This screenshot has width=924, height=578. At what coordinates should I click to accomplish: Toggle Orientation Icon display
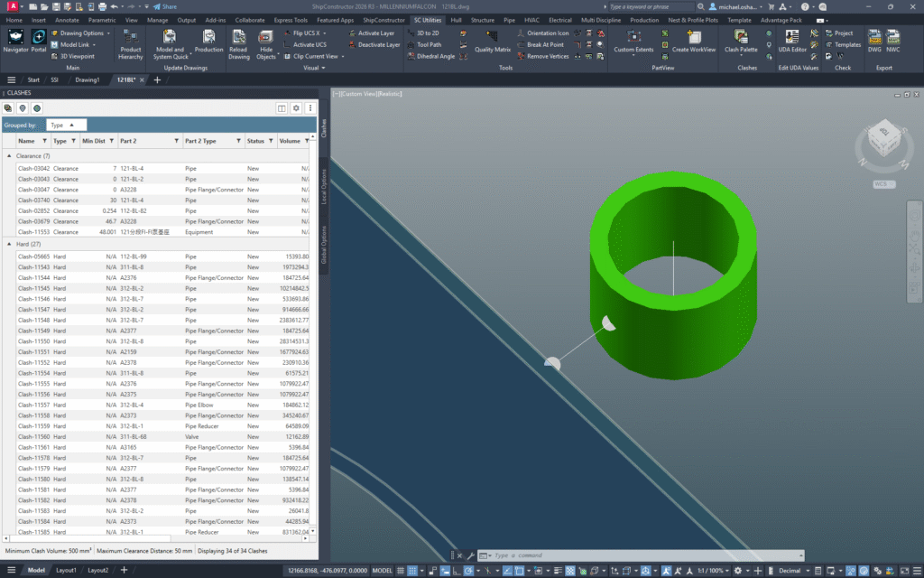coord(549,33)
